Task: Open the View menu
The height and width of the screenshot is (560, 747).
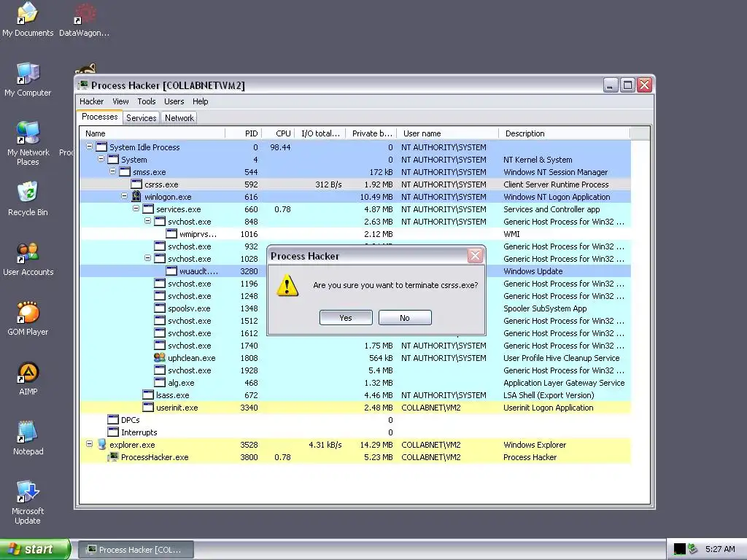Action: click(x=120, y=101)
